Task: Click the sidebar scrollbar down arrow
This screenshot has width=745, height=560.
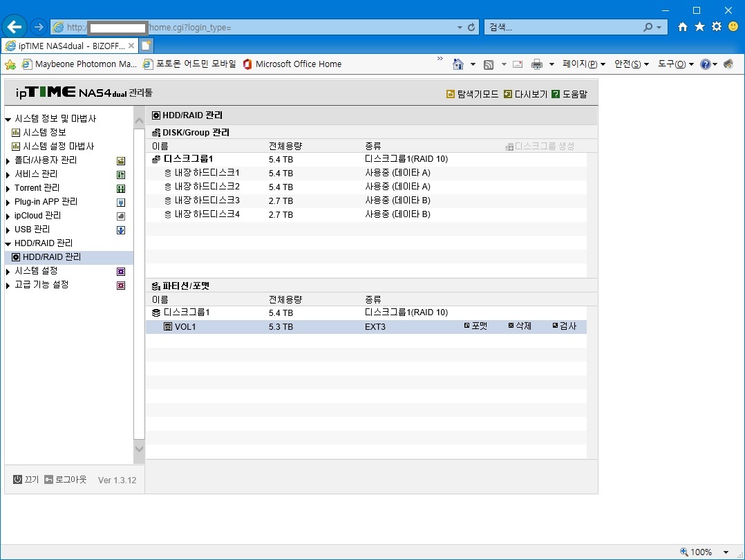Action: pos(139,448)
